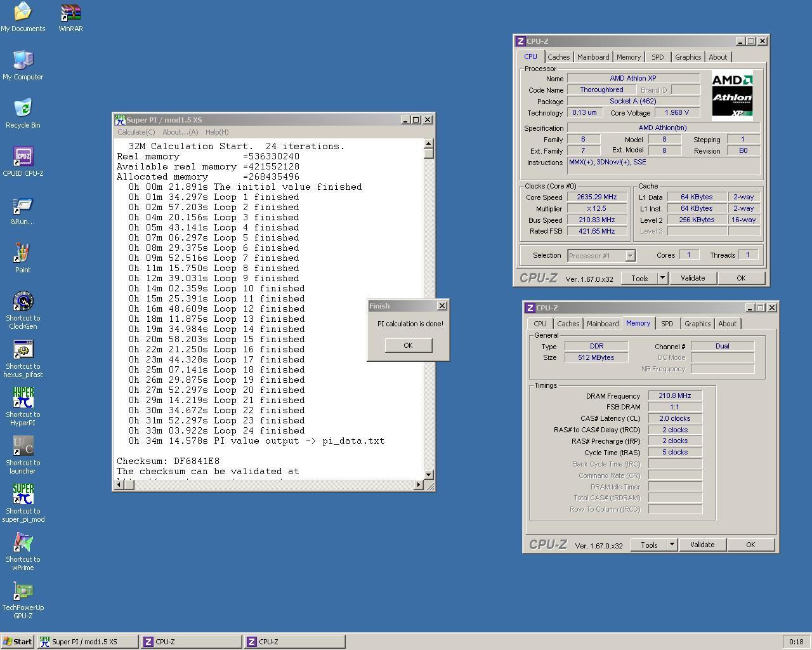Click Super PI vertical scrollbar down arrow
The width and height of the screenshot is (812, 650).
(x=428, y=474)
